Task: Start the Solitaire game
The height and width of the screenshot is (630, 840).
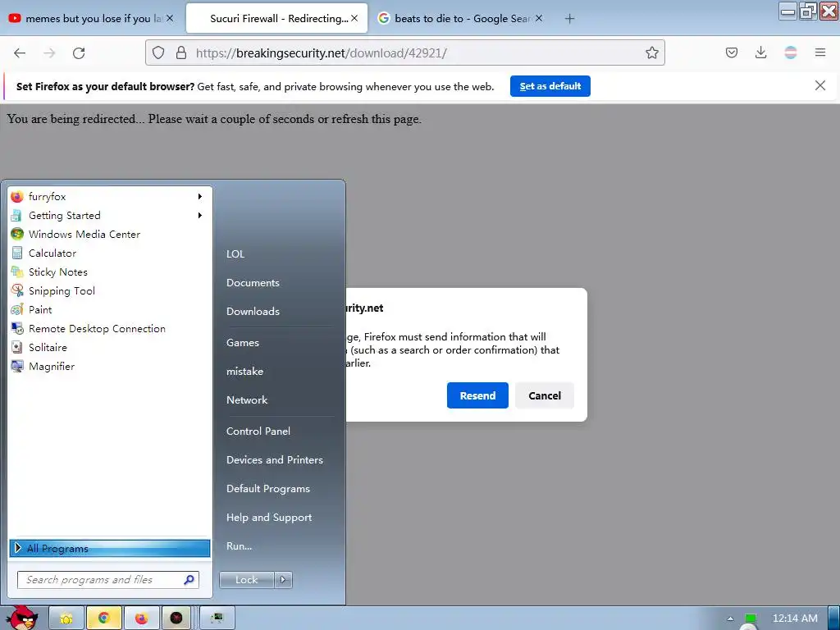Action: tap(110, 347)
